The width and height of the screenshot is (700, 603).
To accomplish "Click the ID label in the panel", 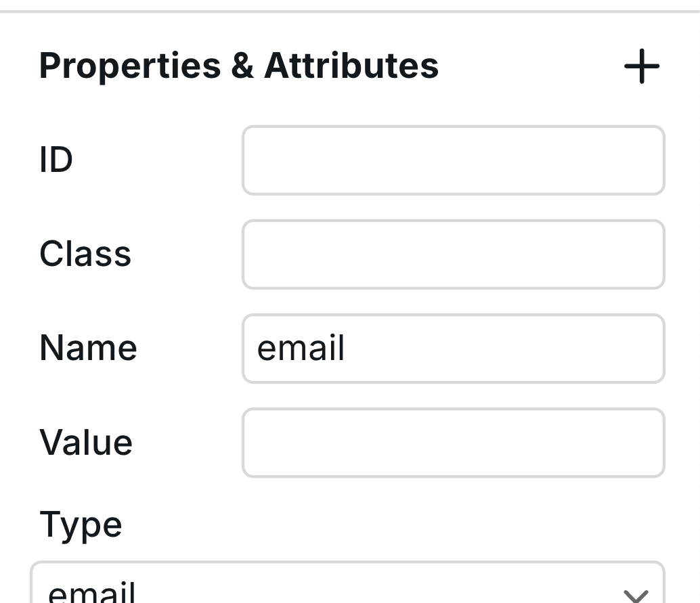I will pos(56,160).
